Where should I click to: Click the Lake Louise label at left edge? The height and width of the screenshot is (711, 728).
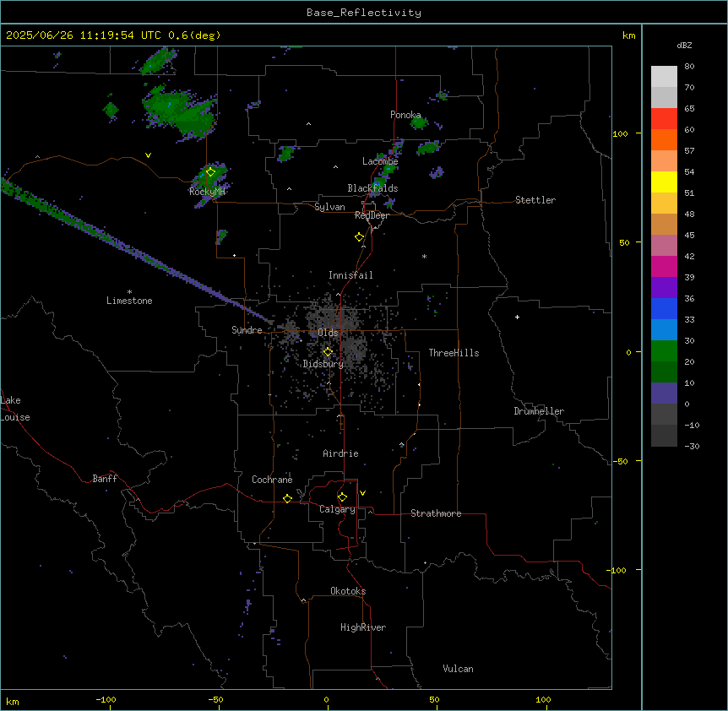(x=15, y=409)
